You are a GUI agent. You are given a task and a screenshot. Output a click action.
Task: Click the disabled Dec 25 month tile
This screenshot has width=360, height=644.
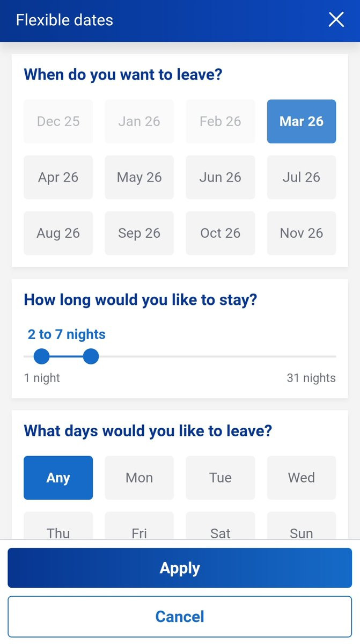58,121
